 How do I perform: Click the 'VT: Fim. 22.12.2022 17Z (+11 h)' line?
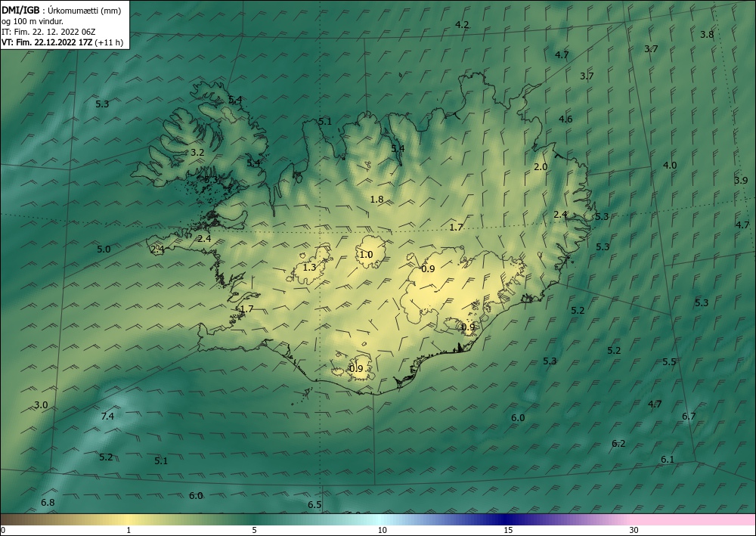[62, 42]
